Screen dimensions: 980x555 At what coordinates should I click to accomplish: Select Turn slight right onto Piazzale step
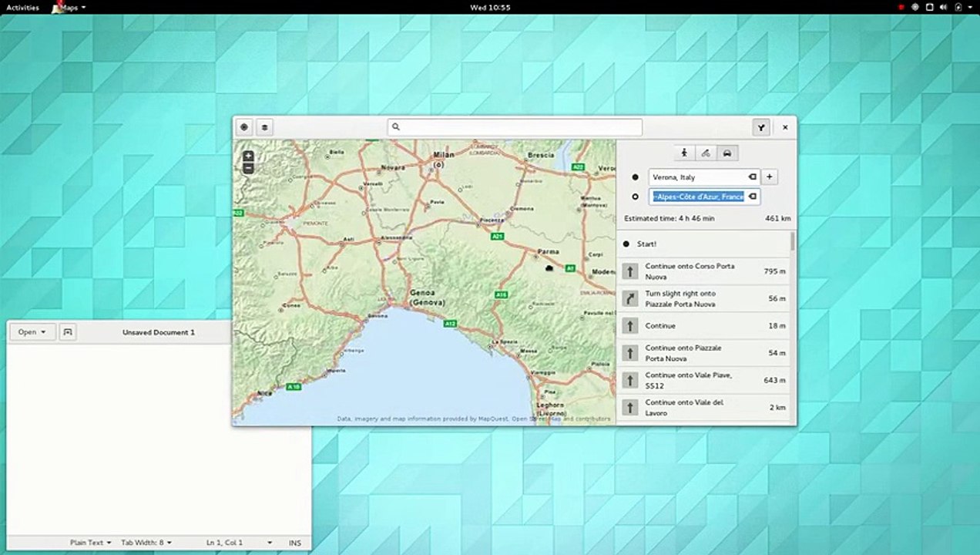[703, 298]
